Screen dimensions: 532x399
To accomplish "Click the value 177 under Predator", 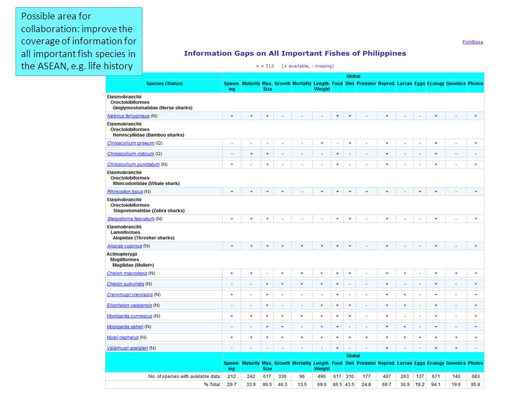I will pyautogui.click(x=366, y=376).
